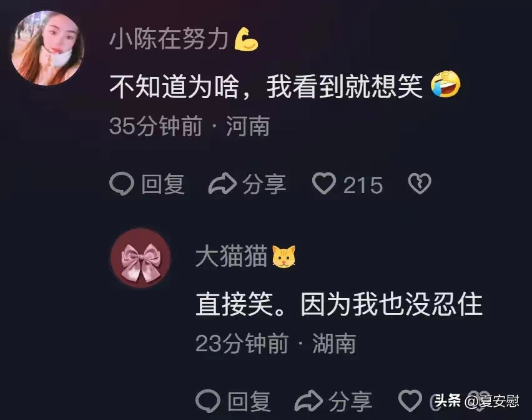Open 大猫猫's bow avatar
Viewport: 532px width, 420px height.
point(140,258)
